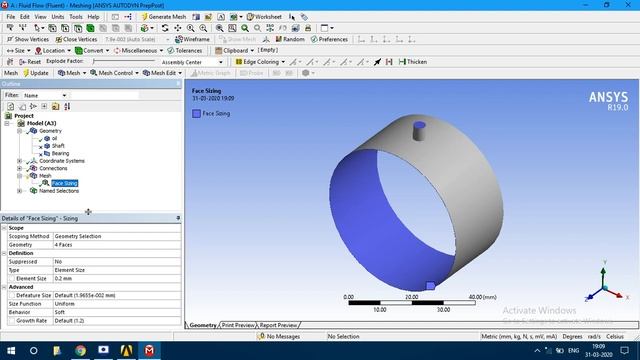Image resolution: width=640 pixels, height=360 pixels.
Task: Select the Pan view tool
Action: (178, 28)
